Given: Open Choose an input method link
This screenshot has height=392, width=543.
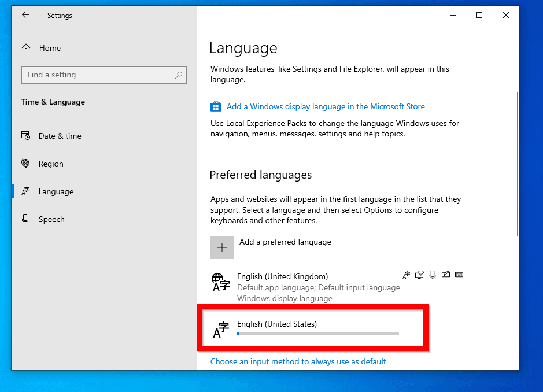Looking at the screenshot, I should tap(298, 361).
